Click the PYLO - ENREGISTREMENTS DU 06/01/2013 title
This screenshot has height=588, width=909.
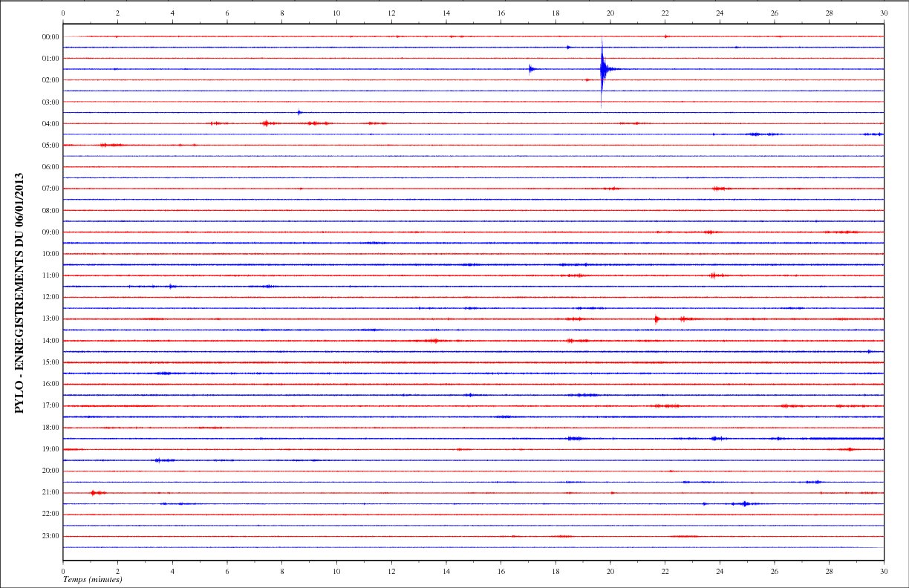(x=20, y=292)
